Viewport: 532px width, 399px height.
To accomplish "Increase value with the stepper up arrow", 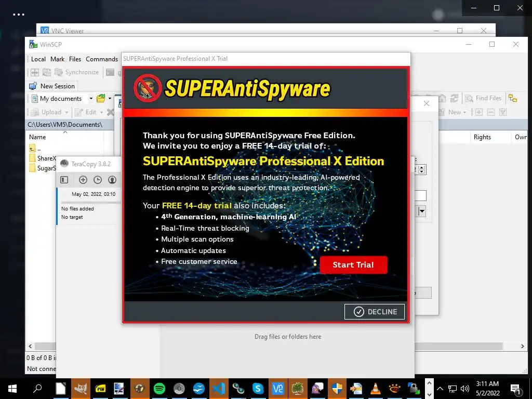I will 422,167.
